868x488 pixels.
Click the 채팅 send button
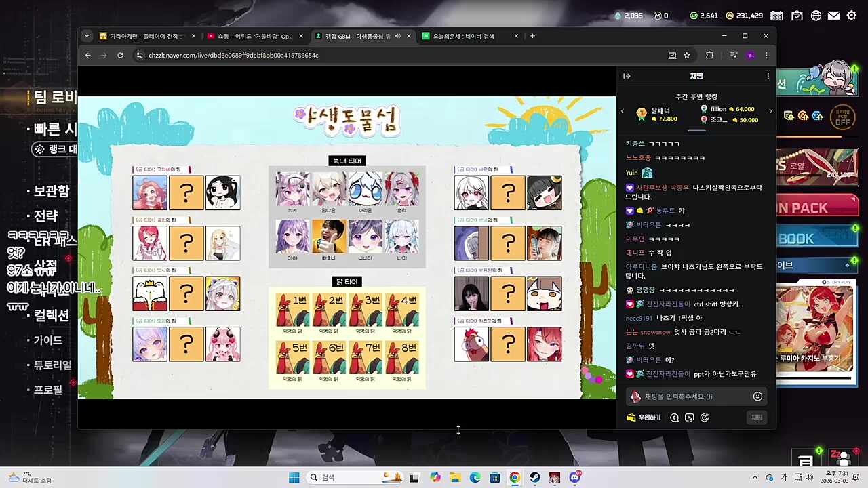click(x=757, y=418)
